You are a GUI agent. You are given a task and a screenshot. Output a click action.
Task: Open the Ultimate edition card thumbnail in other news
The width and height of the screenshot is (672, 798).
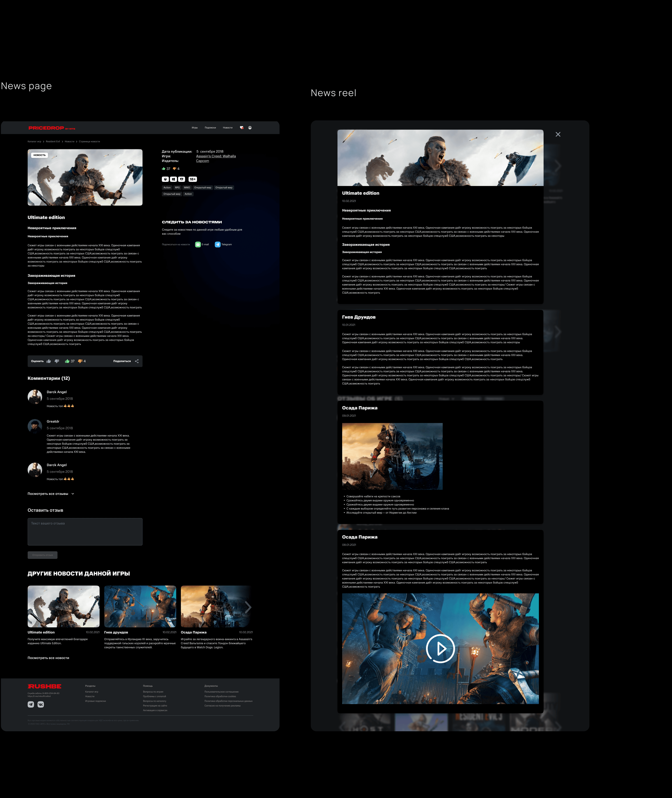[x=64, y=606]
